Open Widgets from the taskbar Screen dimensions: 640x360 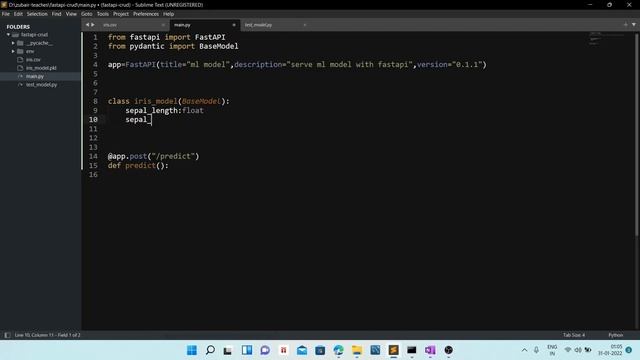247,350
